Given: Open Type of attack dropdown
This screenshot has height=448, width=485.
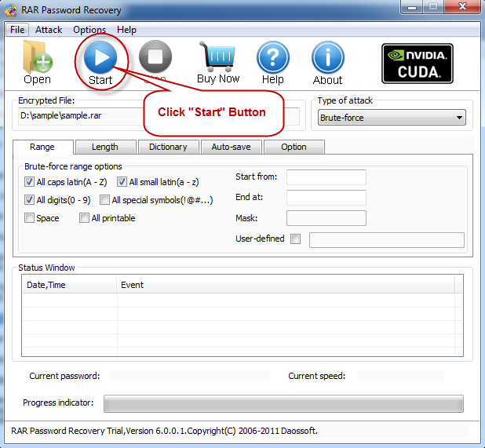Looking at the screenshot, I should (392, 118).
